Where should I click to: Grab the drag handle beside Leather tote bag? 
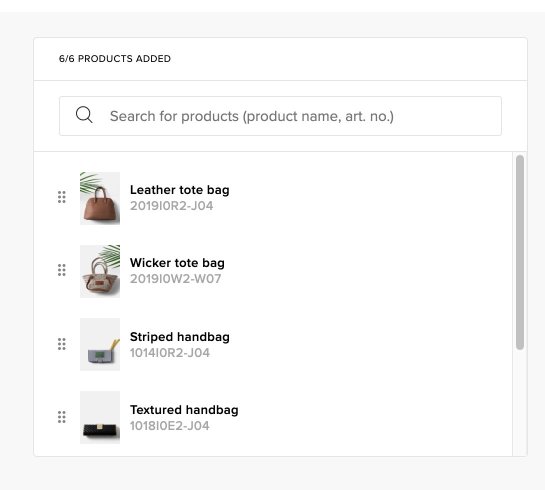(62, 197)
